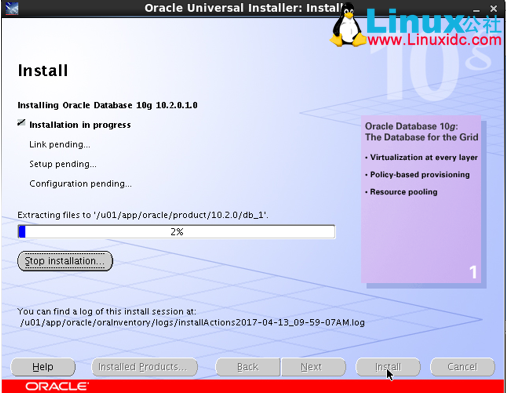Image resolution: width=506 pixels, height=393 pixels.
Task: Click the Installation in progress checkmark icon
Action: (x=21, y=123)
